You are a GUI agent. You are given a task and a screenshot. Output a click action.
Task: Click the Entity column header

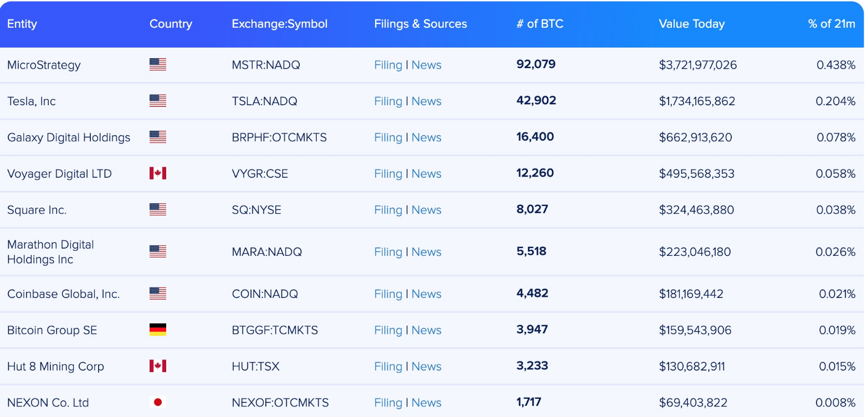pyautogui.click(x=22, y=24)
